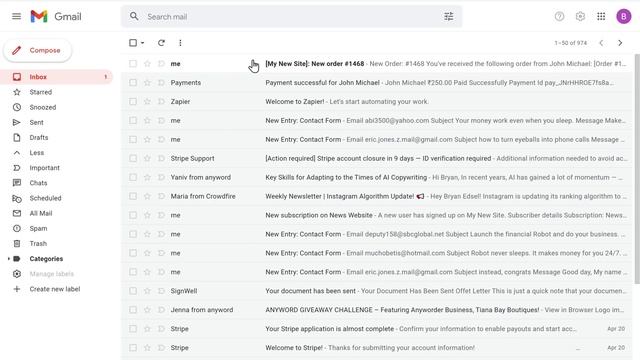Screen dimensions: 640x360
Task: Select Yaniv from anyword email checkbox
Action: [x=133, y=177]
